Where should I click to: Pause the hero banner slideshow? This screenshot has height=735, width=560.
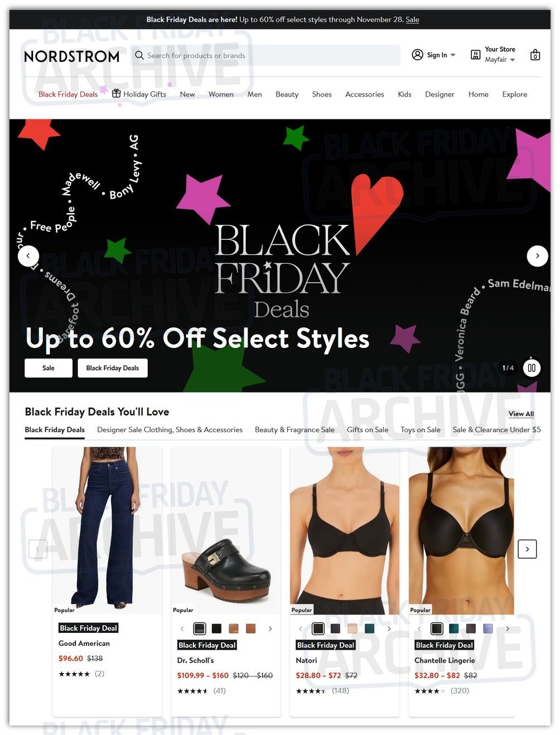[x=532, y=368]
